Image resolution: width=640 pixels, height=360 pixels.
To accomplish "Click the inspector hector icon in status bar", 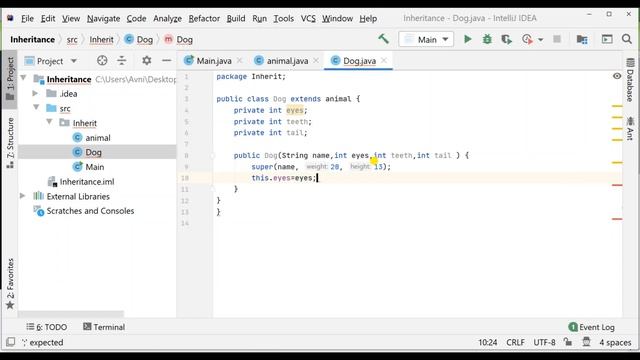I will coord(586,342).
